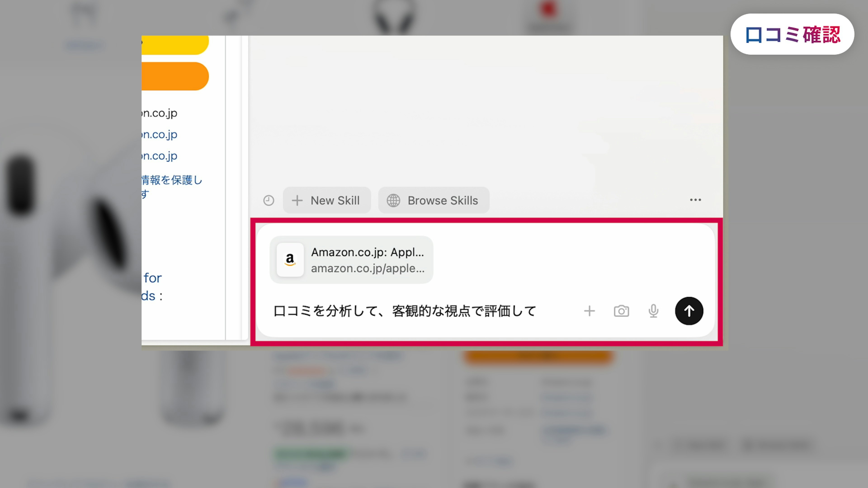Click the blue 'for' text link

(x=152, y=278)
